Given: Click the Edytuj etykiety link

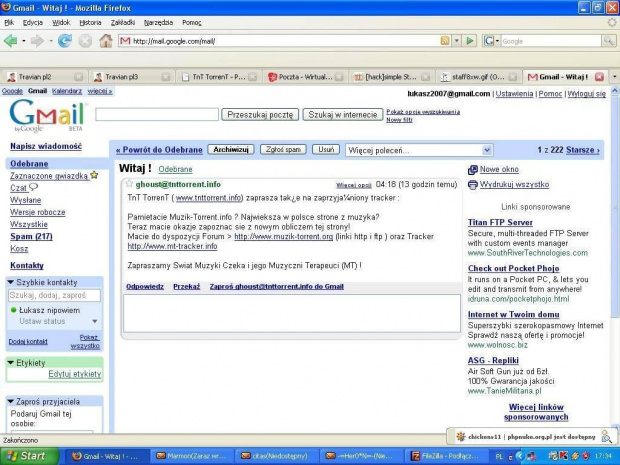Looking at the screenshot, I should (x=74, y=374).
